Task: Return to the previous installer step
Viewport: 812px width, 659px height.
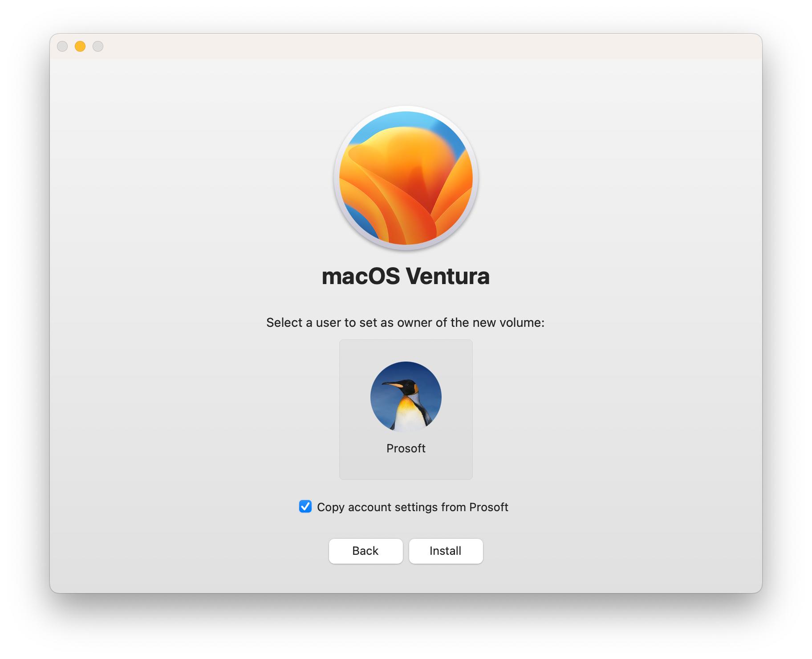Action: pyautogui.click(x=365, y=551)
